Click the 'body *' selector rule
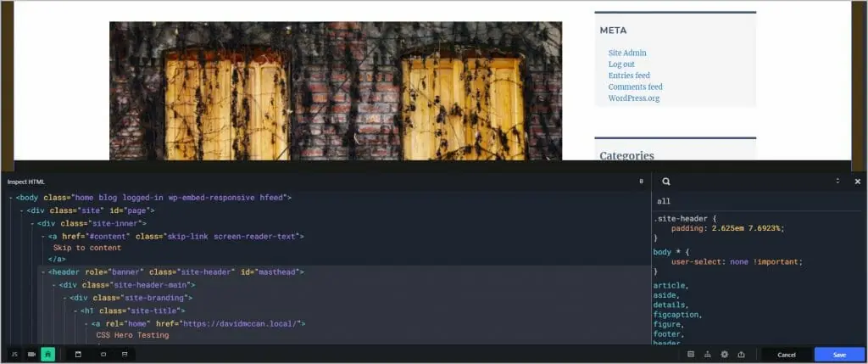Viewport: 868px width, 364px height. (671, 252)
